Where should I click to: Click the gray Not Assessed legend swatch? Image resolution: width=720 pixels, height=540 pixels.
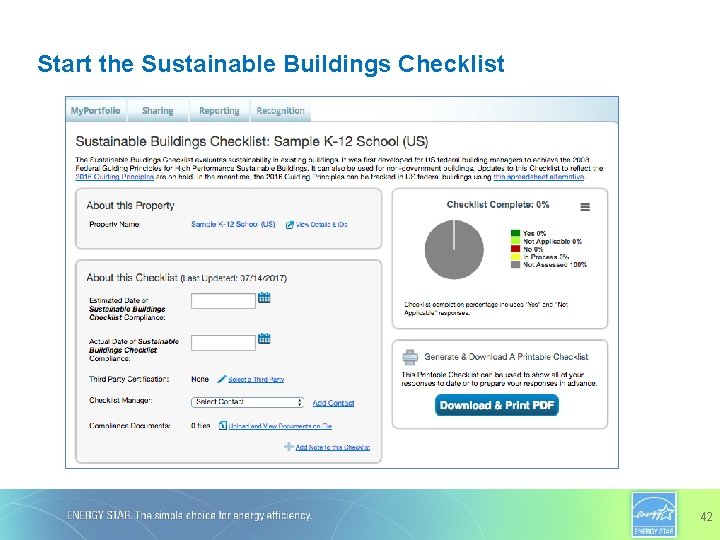[x=515, y=264]
